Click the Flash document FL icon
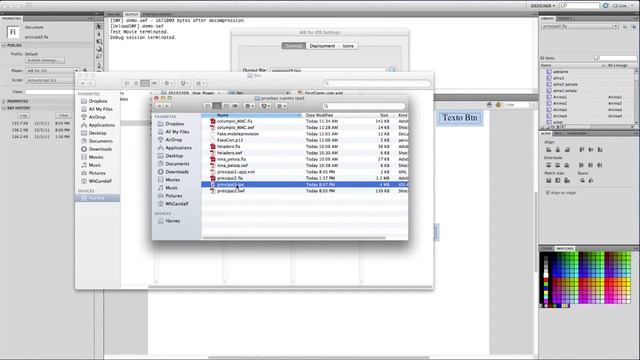This screenshot has width=640, height=360. tap(13, 32)
